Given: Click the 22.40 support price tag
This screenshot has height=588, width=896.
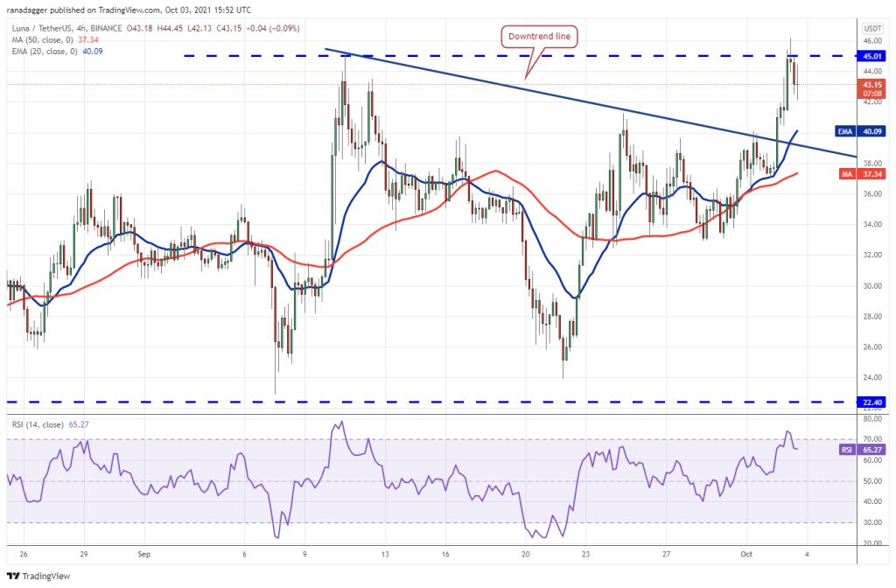Looking at the screenshot, I should (871, 402).
